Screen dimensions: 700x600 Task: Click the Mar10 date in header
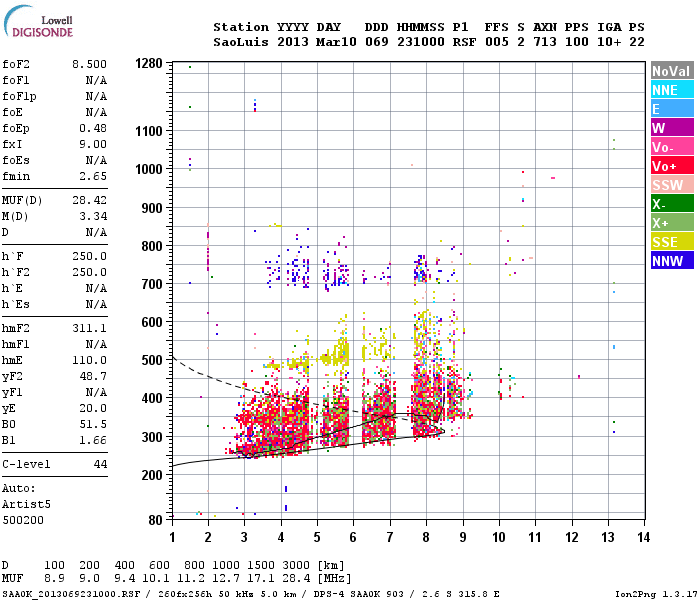tap(336, 42)
